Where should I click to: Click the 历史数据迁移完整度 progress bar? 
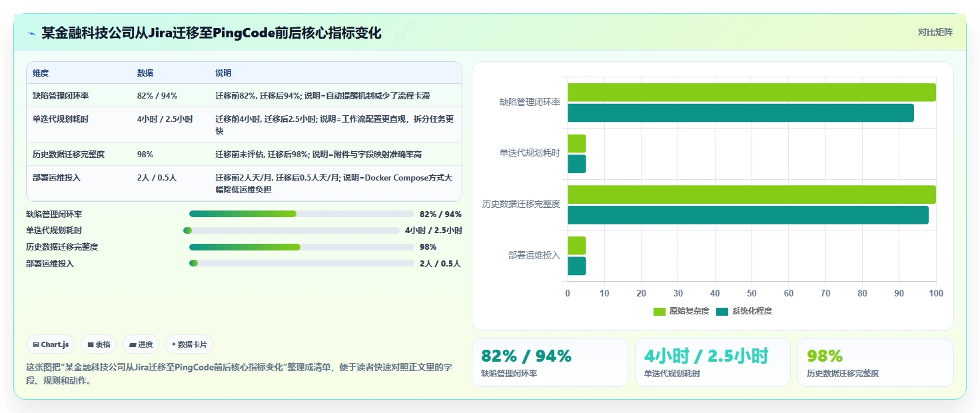click(302, 246)
